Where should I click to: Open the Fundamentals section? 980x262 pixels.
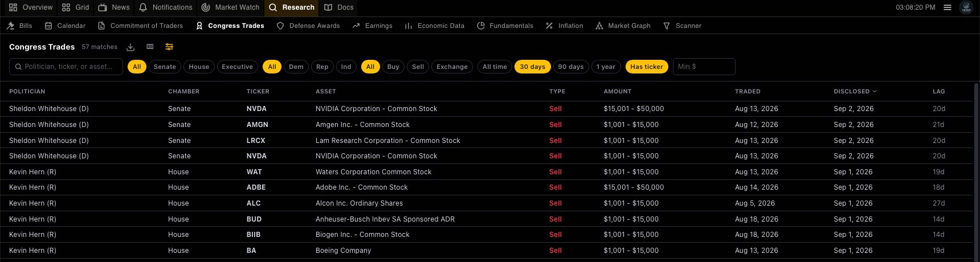pyautogui.click(x=505, y=26)
